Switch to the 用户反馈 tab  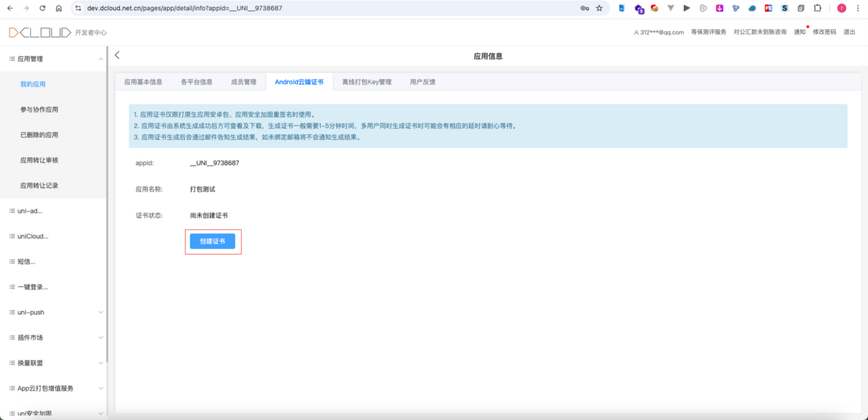point(422,82)
